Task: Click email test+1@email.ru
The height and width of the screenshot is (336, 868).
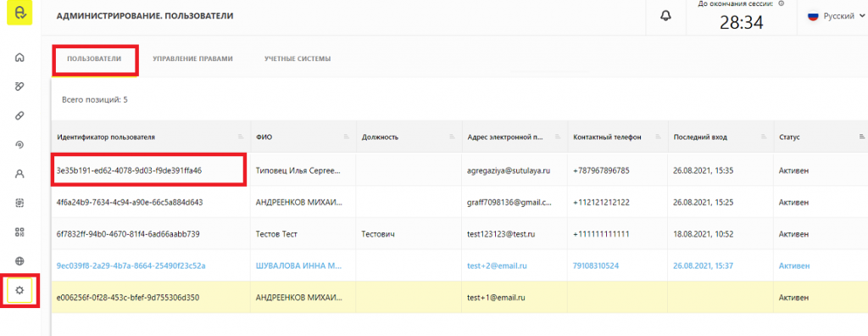Action: click(x=496, y=298)
